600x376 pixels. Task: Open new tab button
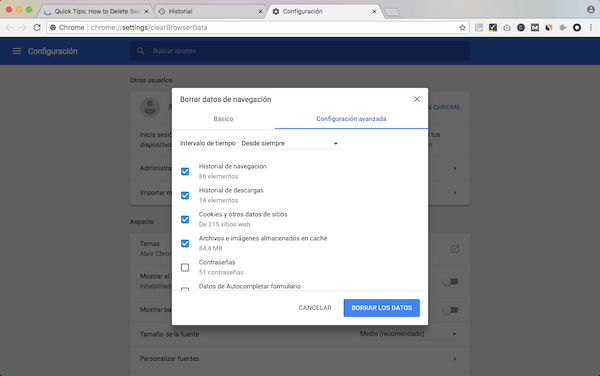click(x=391, y=12)
